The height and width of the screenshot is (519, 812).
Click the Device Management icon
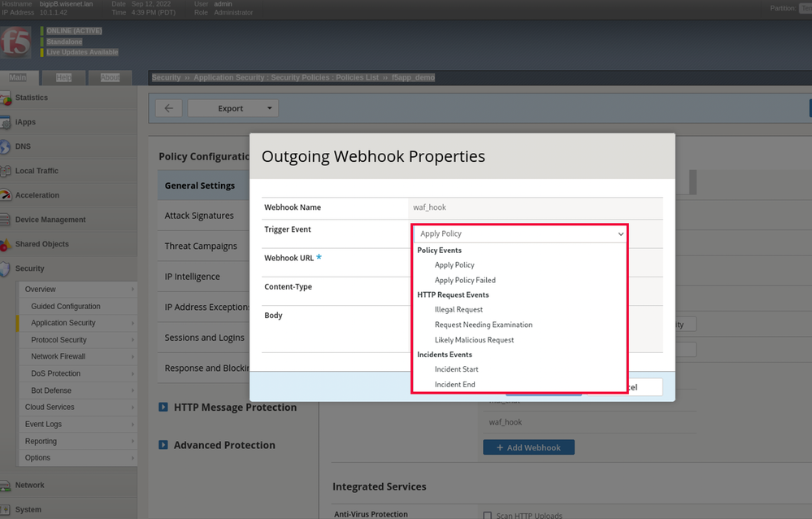click(x=7, y=220)
